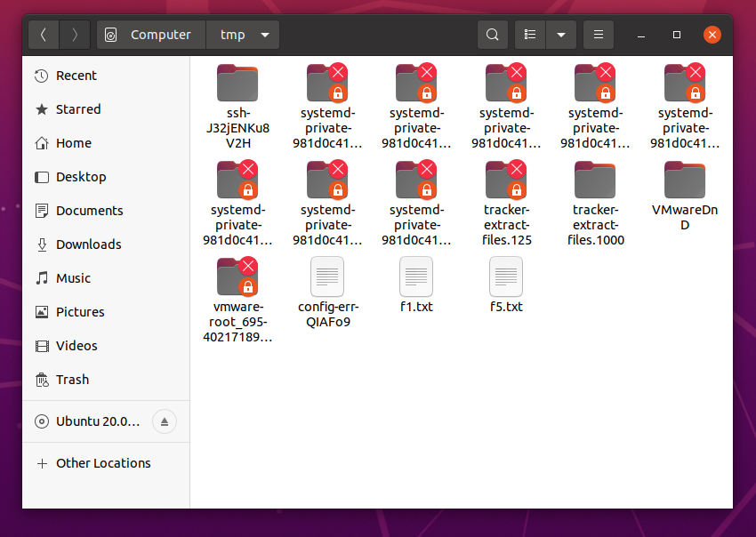Toggle the Videos sidebar entry
756x537 pixels.
(x=75, y=346)
